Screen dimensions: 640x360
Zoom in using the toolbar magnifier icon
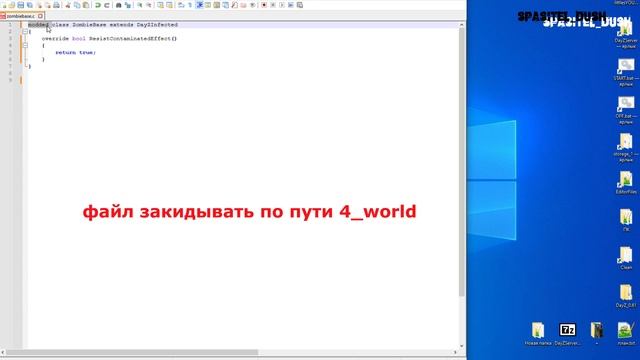[140, 5]
